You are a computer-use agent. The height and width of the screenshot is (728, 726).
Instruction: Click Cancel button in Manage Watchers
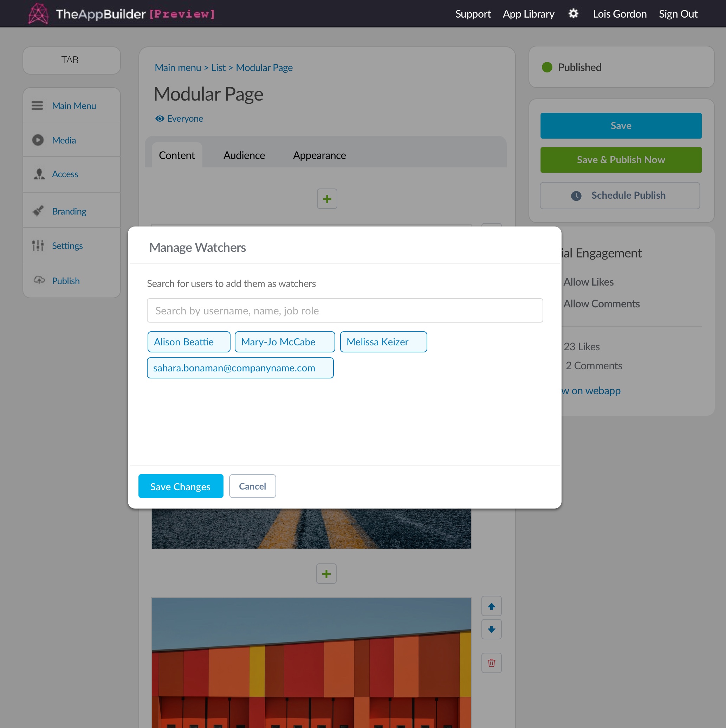253,486
